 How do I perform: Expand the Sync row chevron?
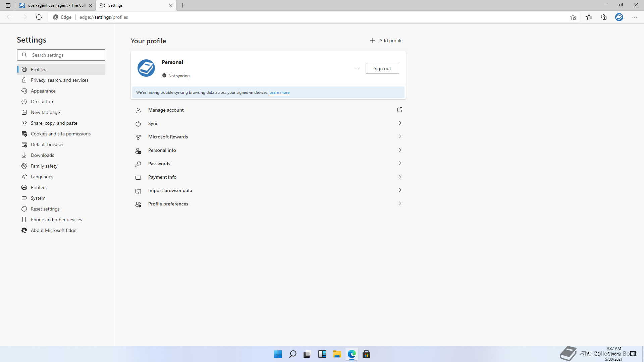(x=400, y=123)
